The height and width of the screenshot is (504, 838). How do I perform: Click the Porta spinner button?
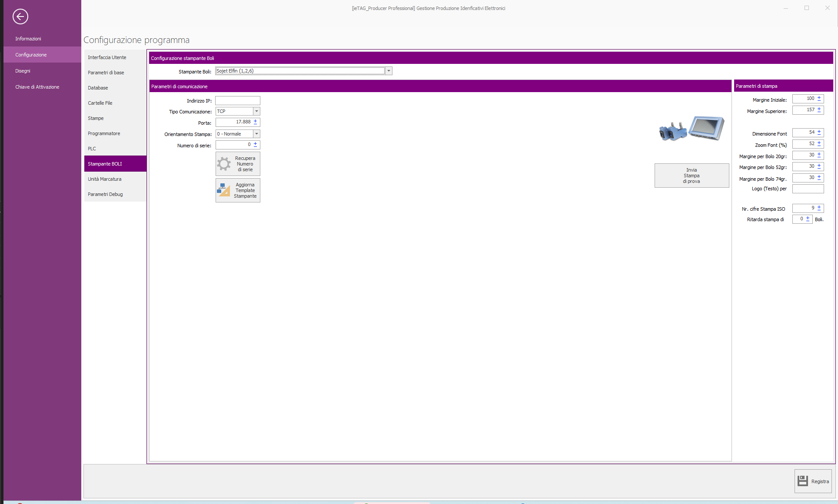256,122
